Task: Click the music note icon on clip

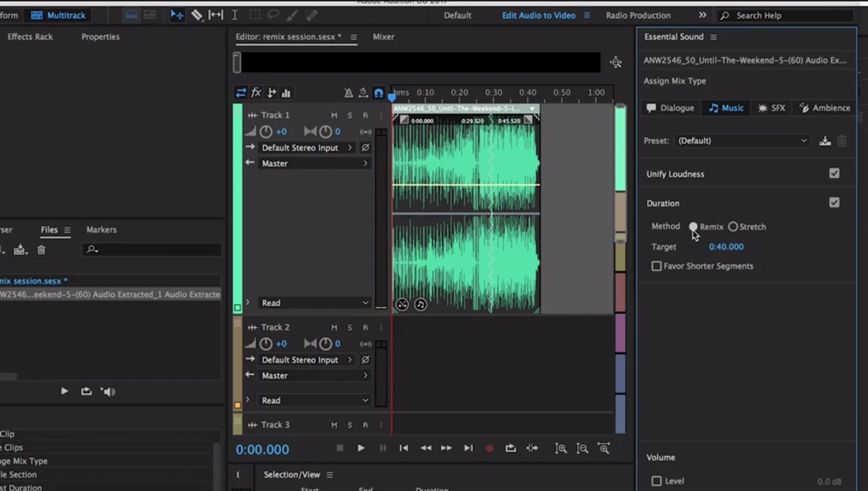Action: tap(420, 304)
